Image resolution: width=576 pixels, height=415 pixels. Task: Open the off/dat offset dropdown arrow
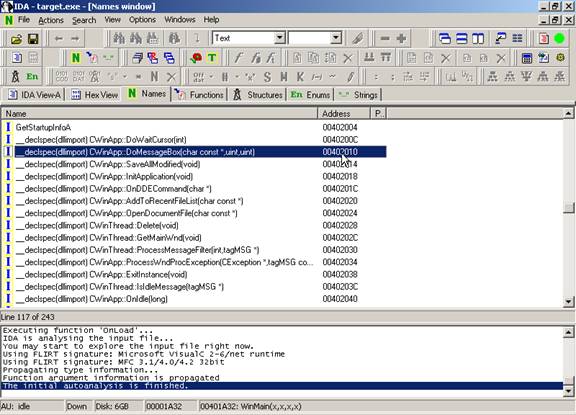(x=211, y=77)
